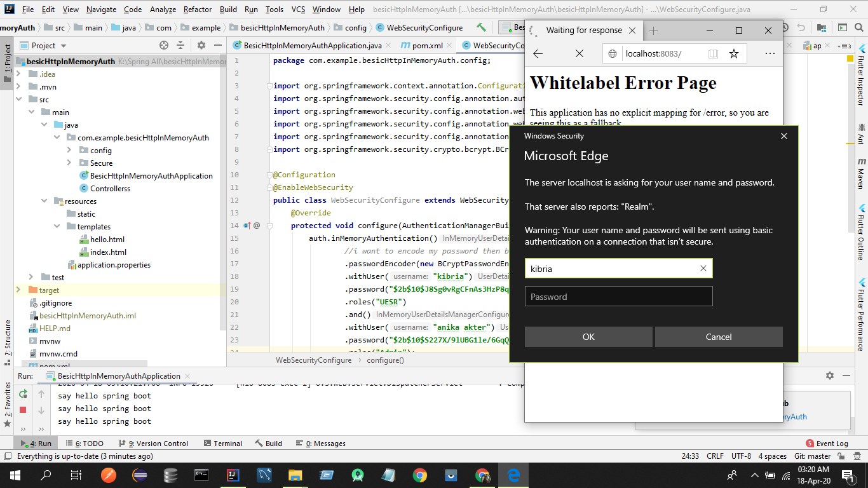Collapse the main source folder
The image size is (868, 488).
(x=30, y=112)
